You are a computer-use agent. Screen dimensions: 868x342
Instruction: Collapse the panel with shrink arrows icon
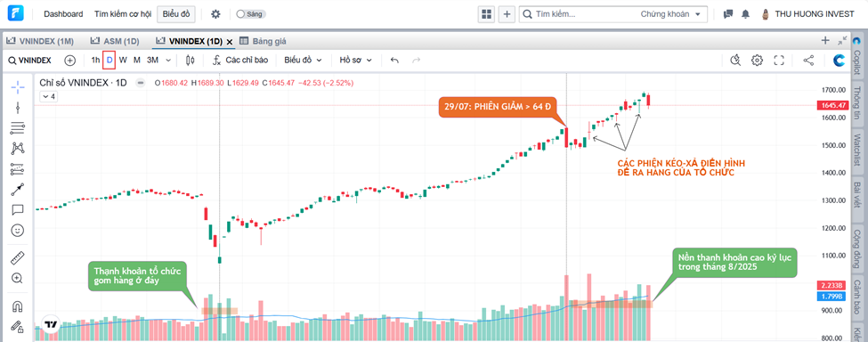[x=842, y=40]
